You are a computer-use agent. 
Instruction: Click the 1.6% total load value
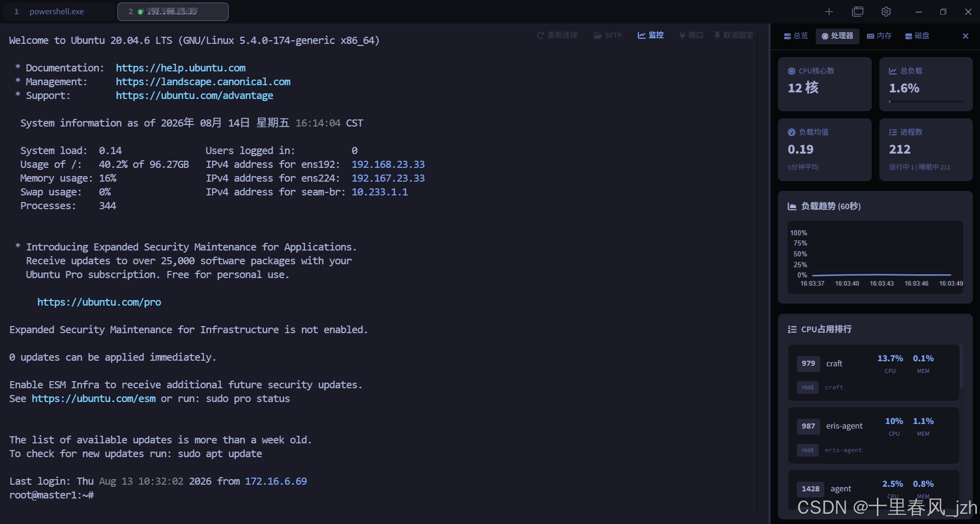[x=904, y=88]
